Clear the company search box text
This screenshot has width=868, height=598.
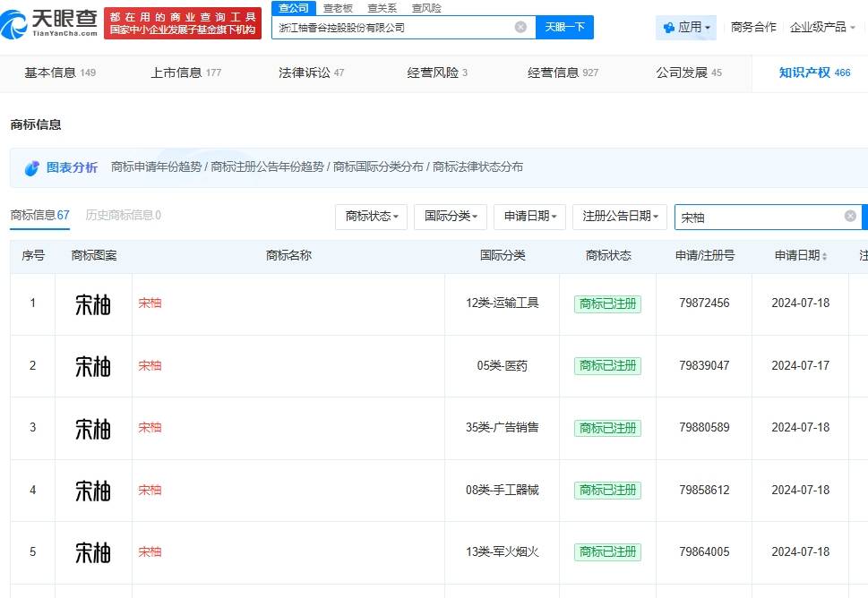pyautogui.click(x=520, y=27)
